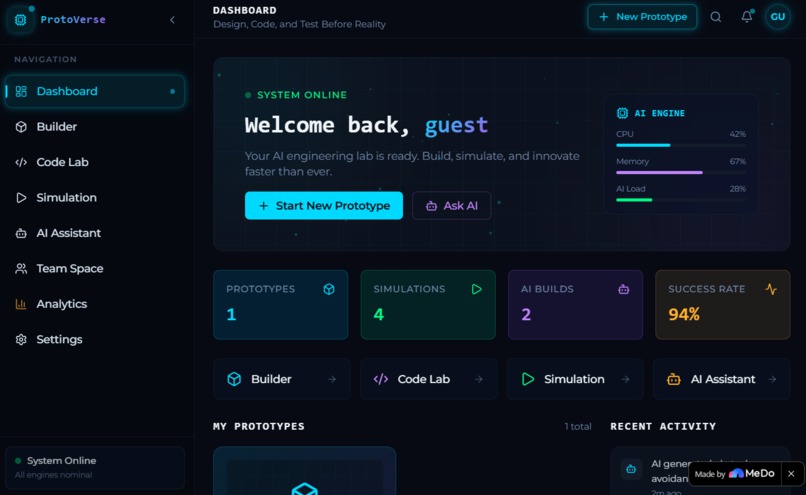
Task: Open Simulation quick link card
Action: click(575, 379)
